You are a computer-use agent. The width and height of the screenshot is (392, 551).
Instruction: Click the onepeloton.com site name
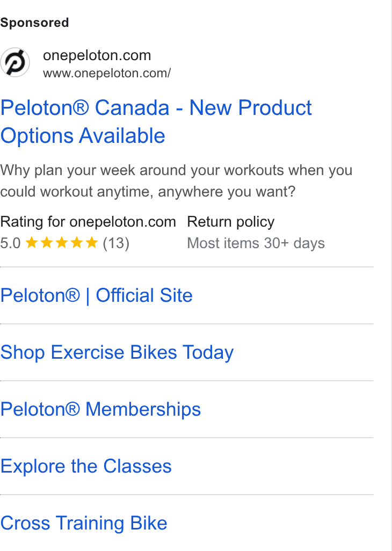coord(97,55)
